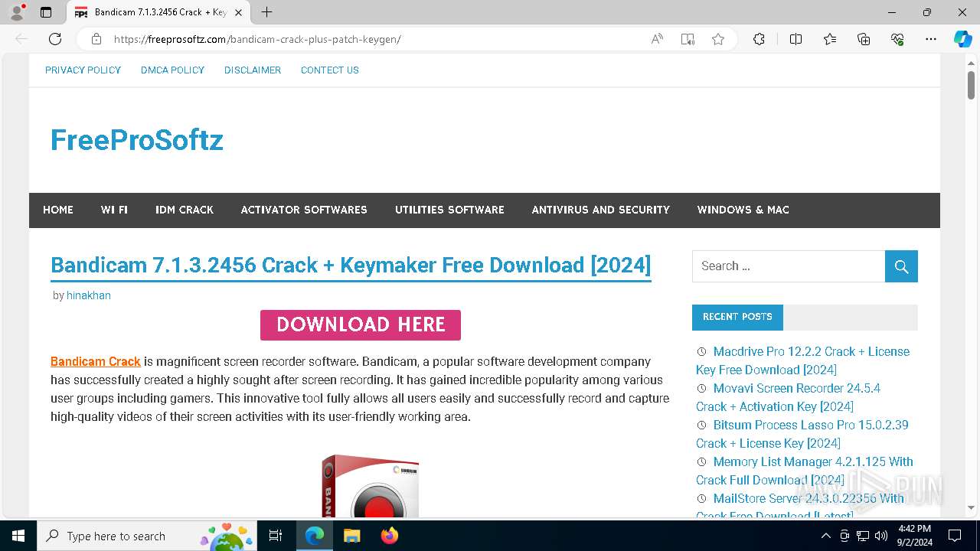Open the Copilot sidebar icon

pyautogui.click(x=962, y=39)
